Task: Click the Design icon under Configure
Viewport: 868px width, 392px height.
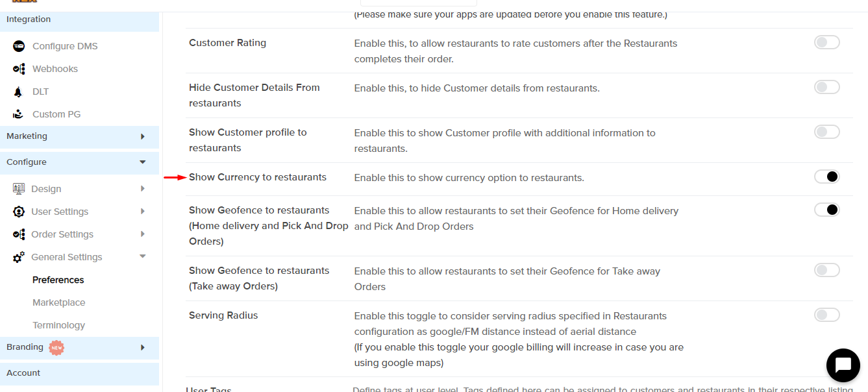Action: (x=19, y=189)
